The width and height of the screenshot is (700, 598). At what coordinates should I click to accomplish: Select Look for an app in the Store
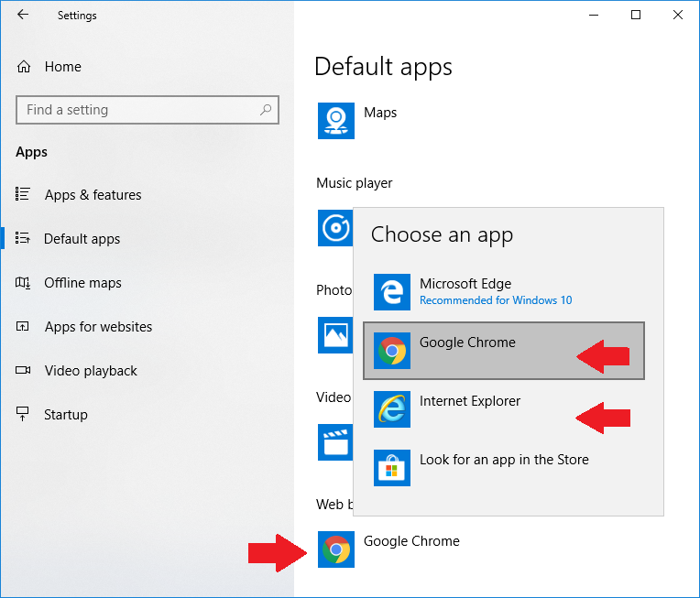click(x=504, y=468)
